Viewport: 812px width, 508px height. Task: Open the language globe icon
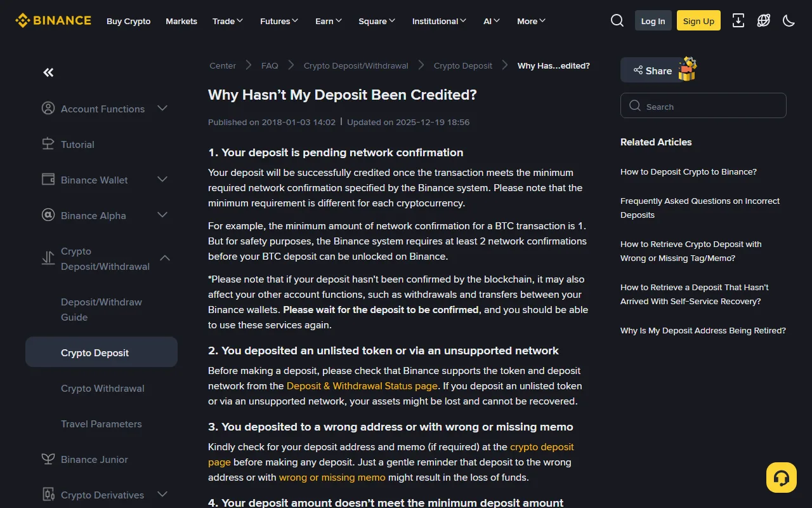pyautogui.click(x=764, y=20)
